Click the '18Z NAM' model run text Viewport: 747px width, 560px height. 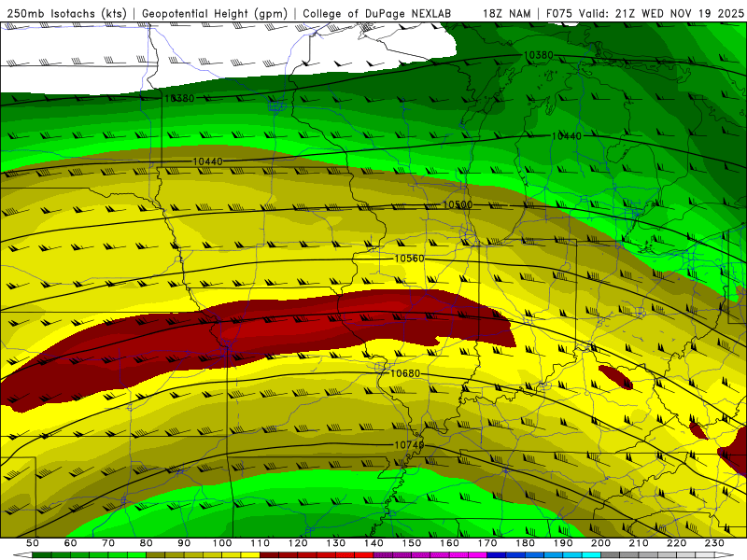pyautogui.click(x=506, y=13)
